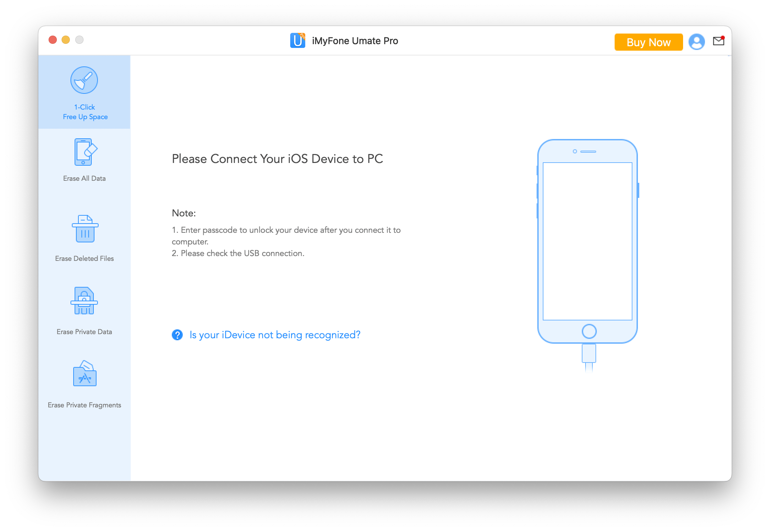Click the 'Note:' label
Image resolution: width=770 pixels, height=532 pixels.
point(184,213)
